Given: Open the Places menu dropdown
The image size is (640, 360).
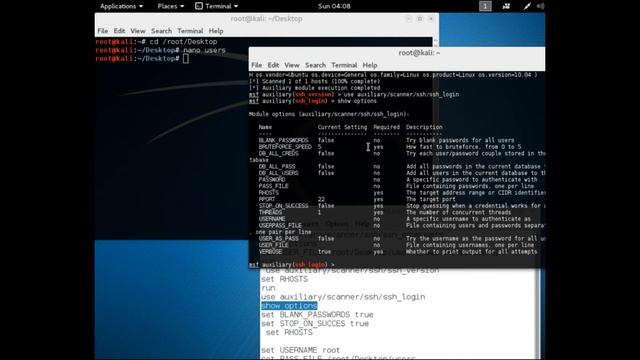Looking at the screenshot, I should 171,6.
